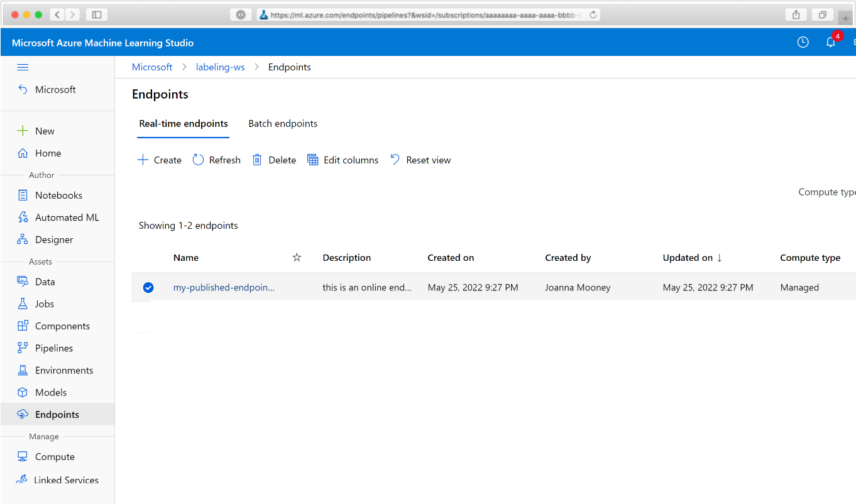856x504 pixels.
Task: Collapse the navigation with the hamburger icon
Action: pyautogui.click(x=23, y=67)
